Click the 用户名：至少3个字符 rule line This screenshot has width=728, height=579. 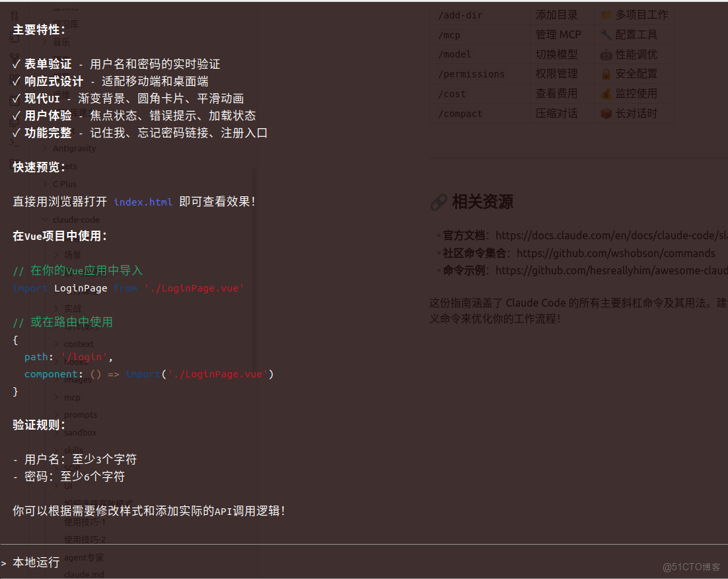point(75,459)
